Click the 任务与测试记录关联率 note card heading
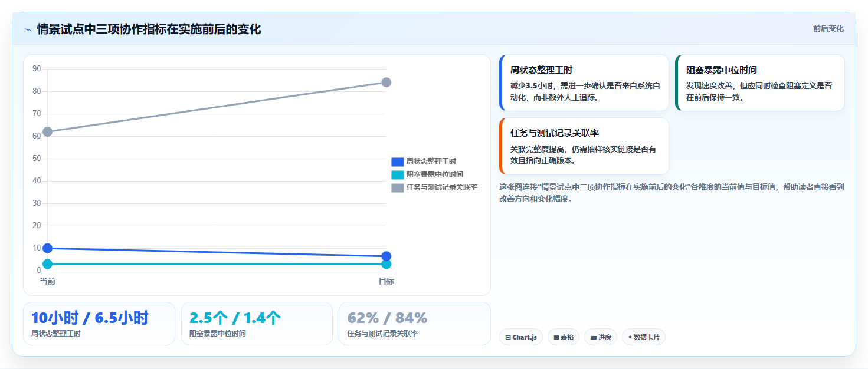 pos(555,133)
